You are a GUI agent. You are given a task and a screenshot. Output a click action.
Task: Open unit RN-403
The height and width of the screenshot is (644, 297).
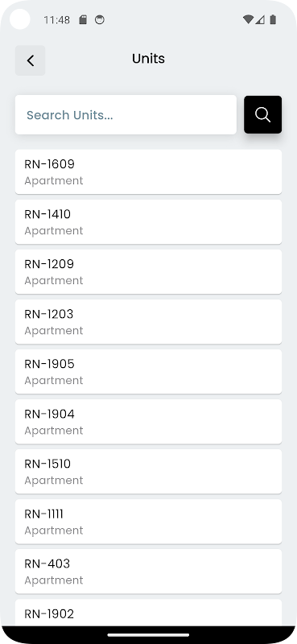pos(148,572)
